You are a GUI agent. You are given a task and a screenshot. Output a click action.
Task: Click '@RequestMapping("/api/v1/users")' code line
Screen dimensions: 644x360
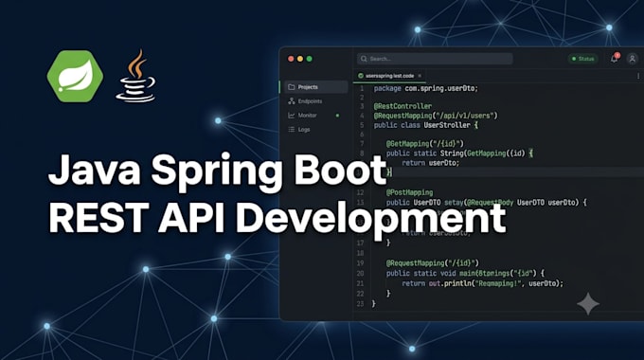436,116
